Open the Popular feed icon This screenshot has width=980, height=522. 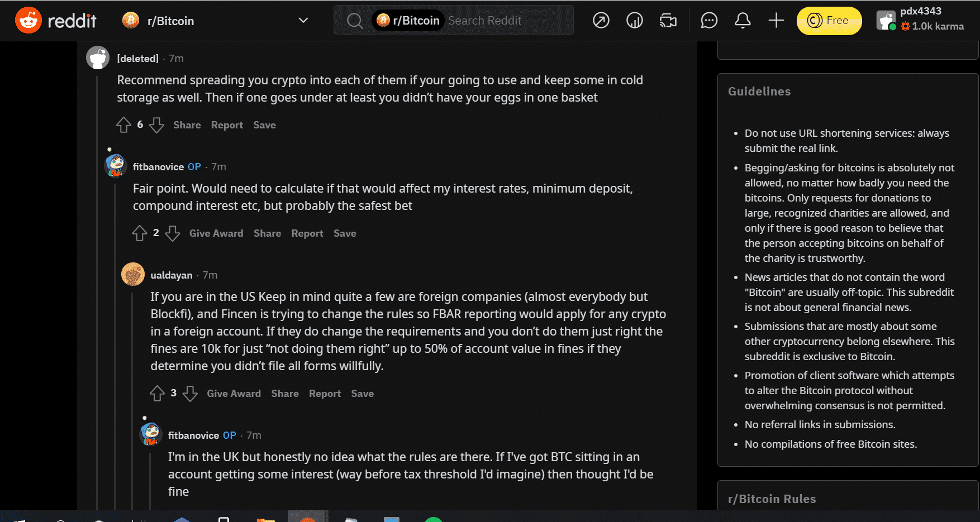(x=601, y=21)
